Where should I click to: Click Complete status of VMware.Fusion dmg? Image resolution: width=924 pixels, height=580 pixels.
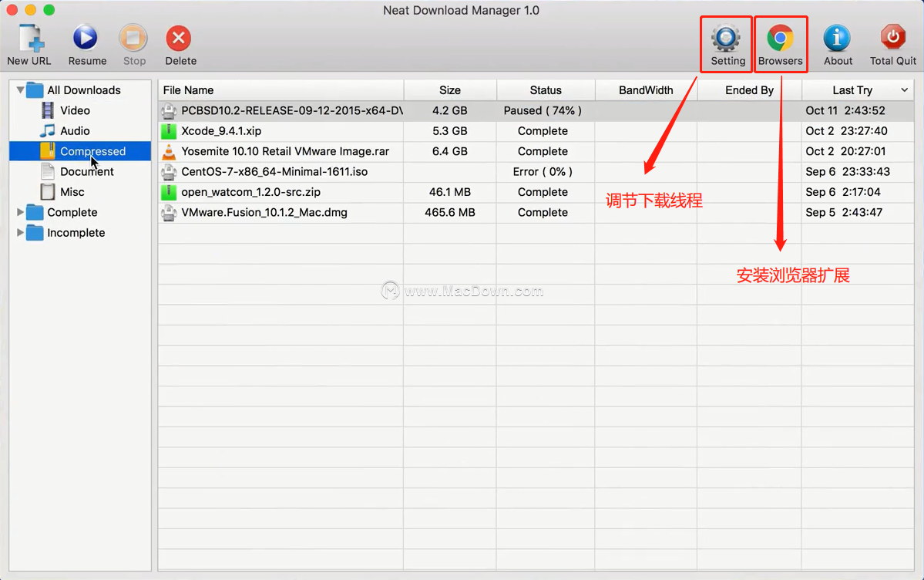point(543,212)
